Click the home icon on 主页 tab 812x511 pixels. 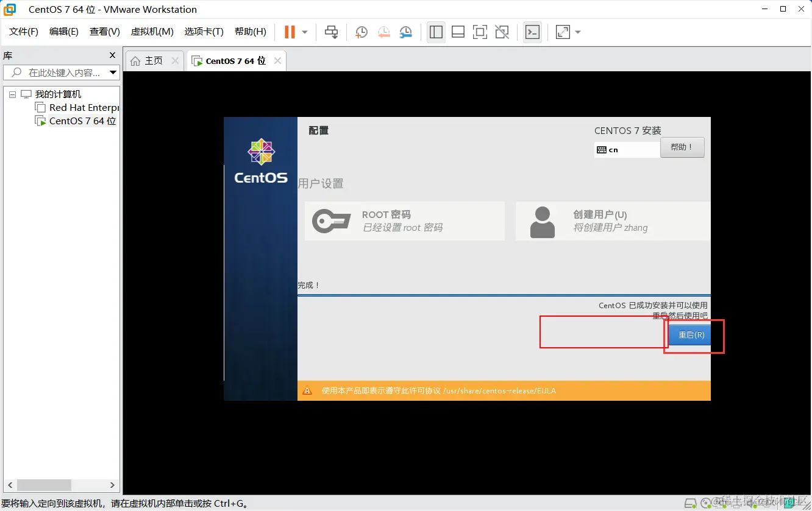[135, 61]
